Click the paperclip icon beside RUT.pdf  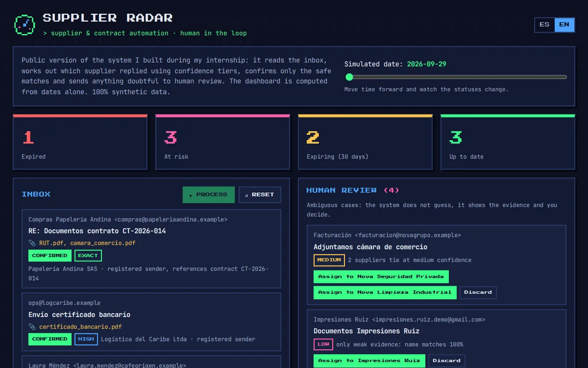tap(32, 243)
